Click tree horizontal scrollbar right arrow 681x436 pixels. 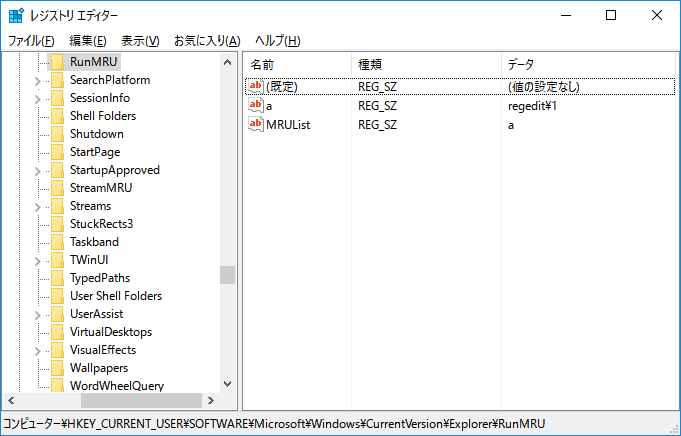coord(211,400)
